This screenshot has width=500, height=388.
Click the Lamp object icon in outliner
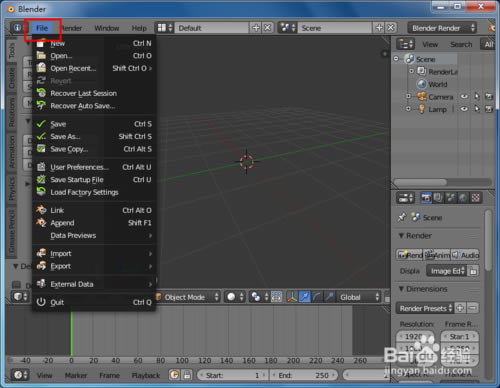click(x=422, y=109)
